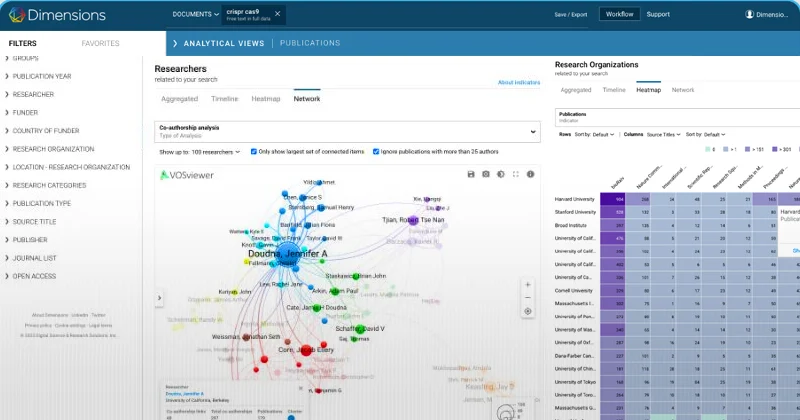
Task: Zoom in on the network map
Action: pyautogui.click(x=528, y=284)
